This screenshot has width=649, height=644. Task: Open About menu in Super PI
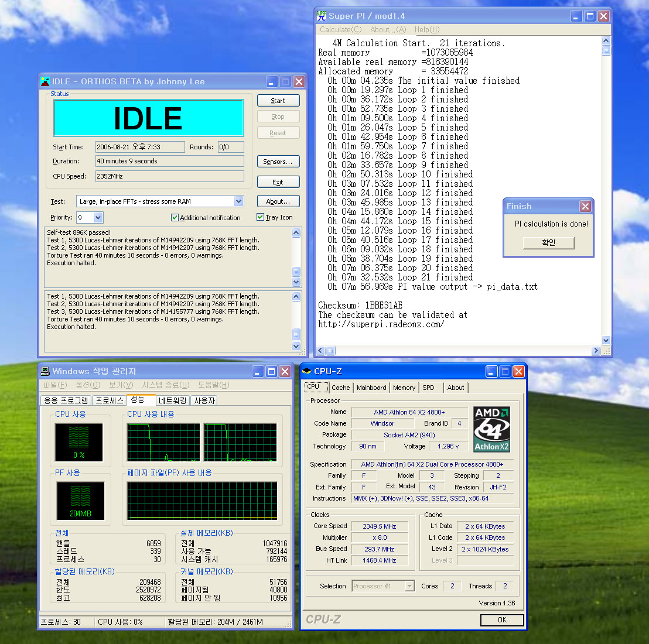388,29
